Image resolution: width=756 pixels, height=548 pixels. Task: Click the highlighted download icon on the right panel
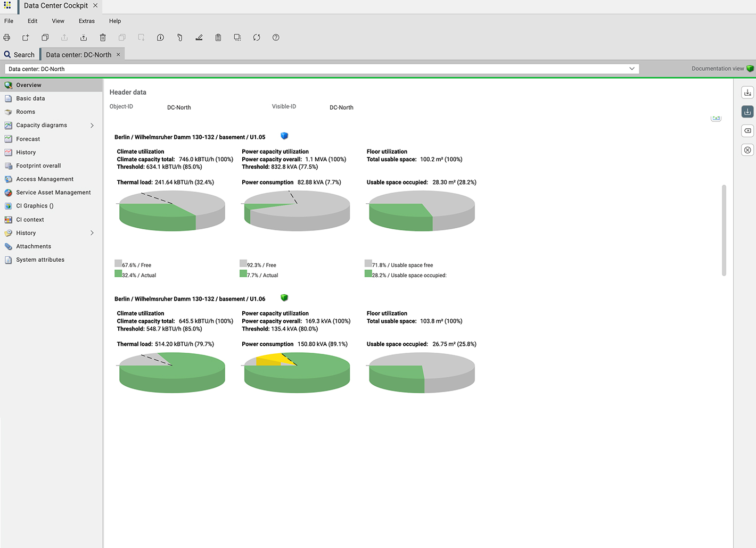click(747, 111)
